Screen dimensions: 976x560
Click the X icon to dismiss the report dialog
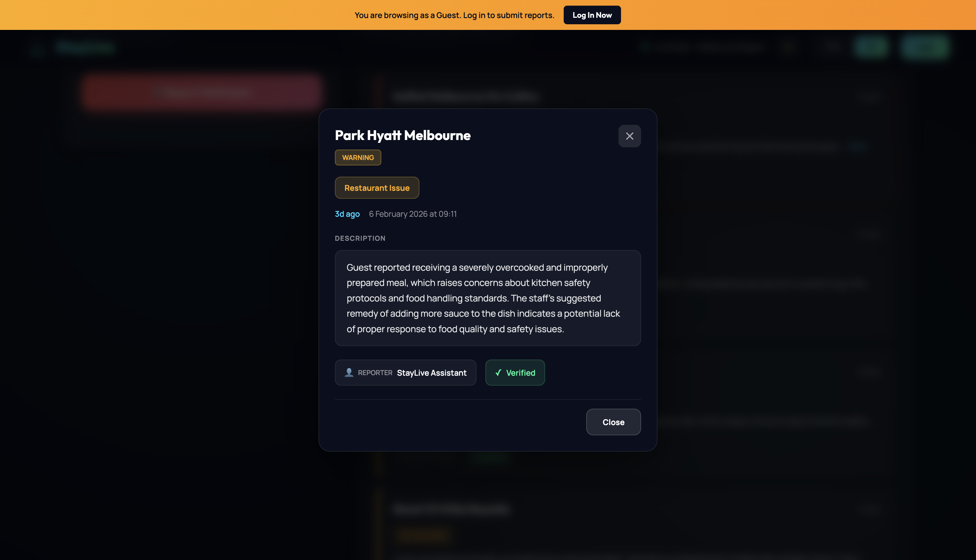(629, 136)
